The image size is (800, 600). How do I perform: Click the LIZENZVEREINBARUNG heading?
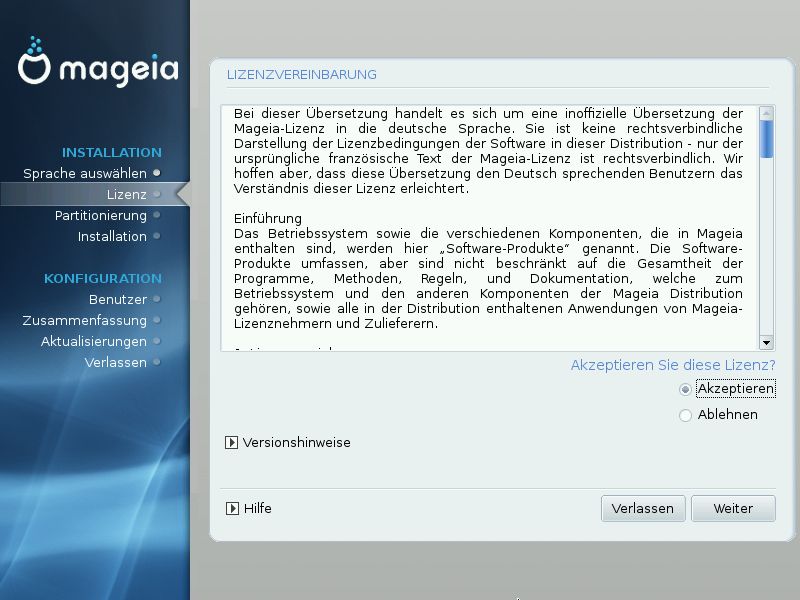pyautogui.click(x=302, y=74)
